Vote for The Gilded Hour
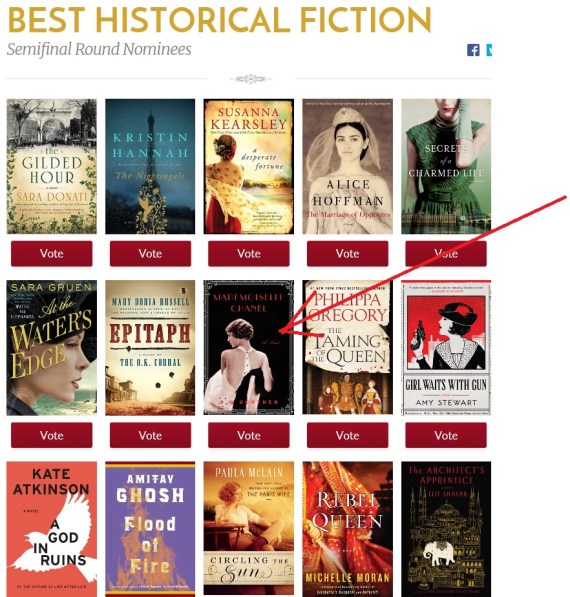Image resolution: width=570 pixels, height=597 pixels. coord(52,254)
